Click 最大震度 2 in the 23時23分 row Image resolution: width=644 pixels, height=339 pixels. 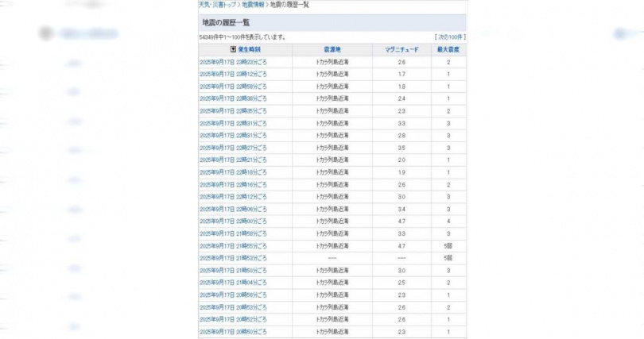pos(448,62)
